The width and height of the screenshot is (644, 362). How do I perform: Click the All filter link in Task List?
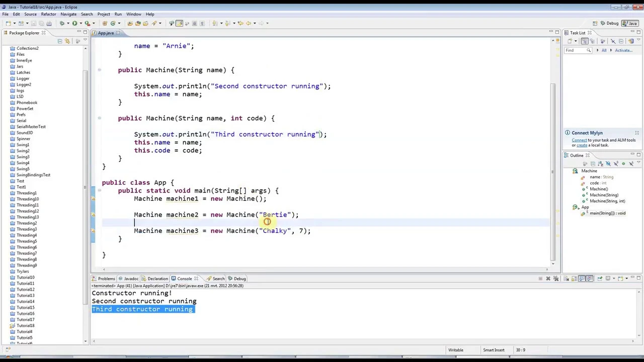click(604, 50)
